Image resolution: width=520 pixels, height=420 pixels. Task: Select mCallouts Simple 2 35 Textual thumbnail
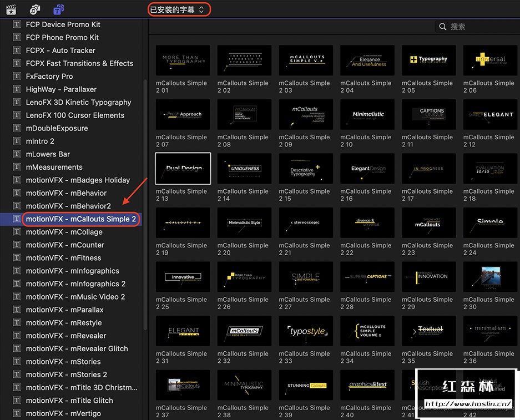pyautogui.click(x=429, y=331)
